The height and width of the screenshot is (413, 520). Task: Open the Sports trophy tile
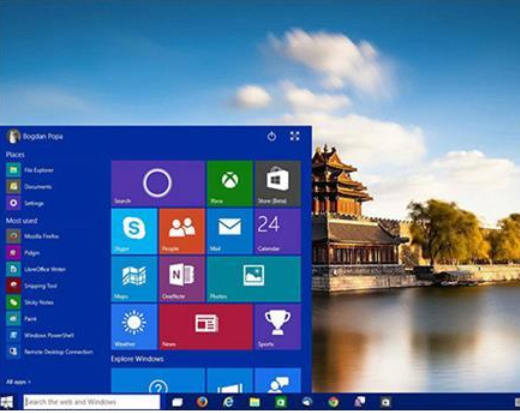click(278, 327)
